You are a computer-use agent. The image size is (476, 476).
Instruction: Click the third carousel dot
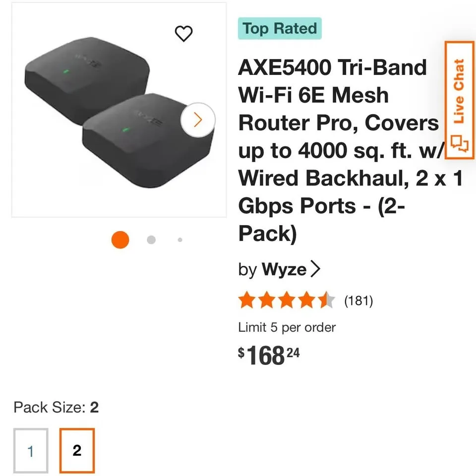[179, 239]
